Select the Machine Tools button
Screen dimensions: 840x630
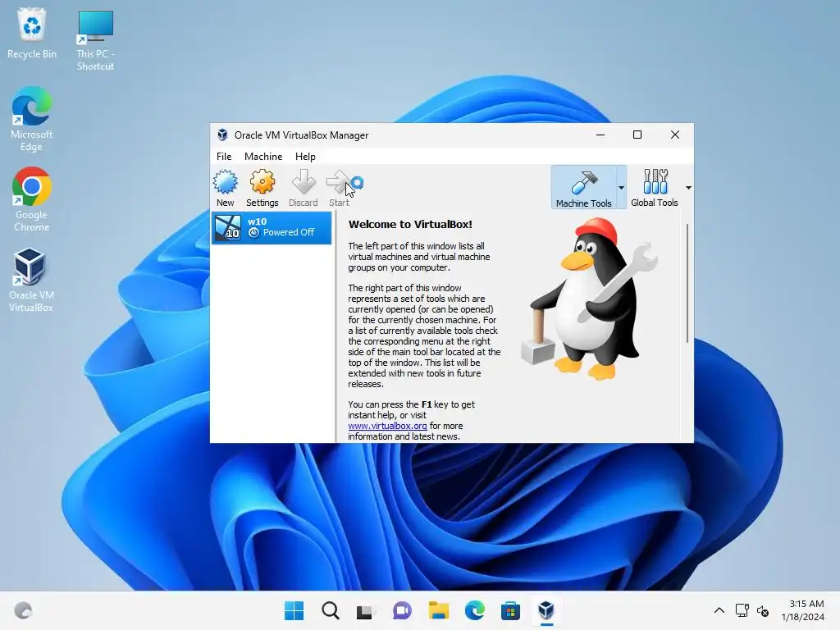(x=583, y=188)
